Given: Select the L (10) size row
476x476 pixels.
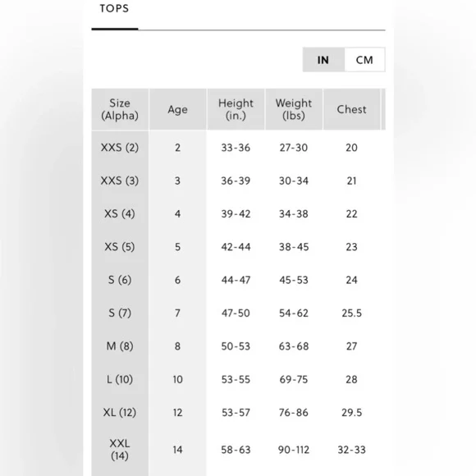Looking at the screenshot, I should click(238, 379).
